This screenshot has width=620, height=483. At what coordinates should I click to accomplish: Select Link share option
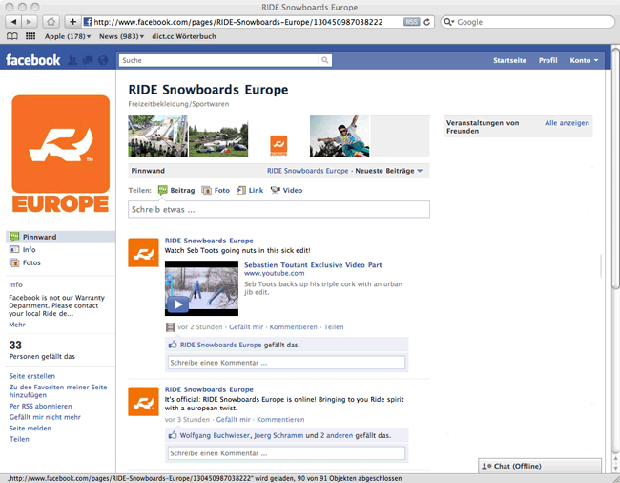point(250,190)
